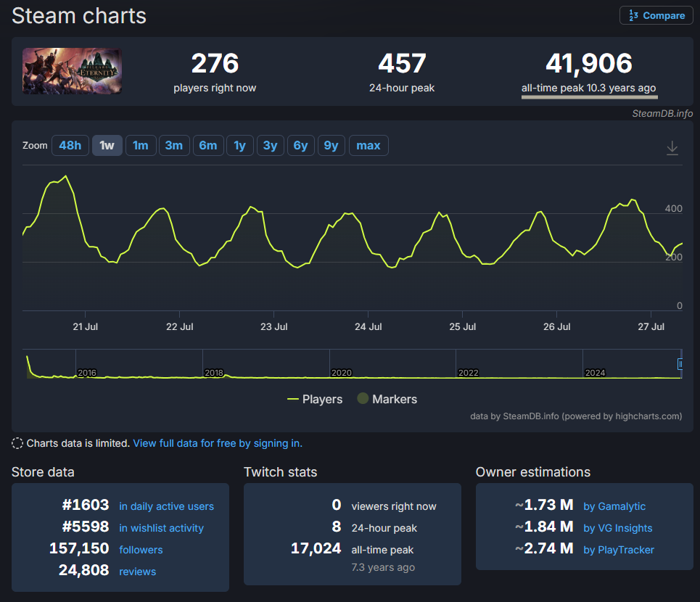Click the 2020 point on navigator timeline

tap(341, 373)
